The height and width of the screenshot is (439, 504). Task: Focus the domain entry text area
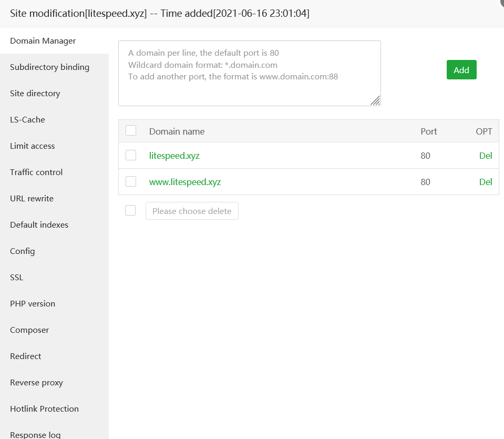(249, 73)
